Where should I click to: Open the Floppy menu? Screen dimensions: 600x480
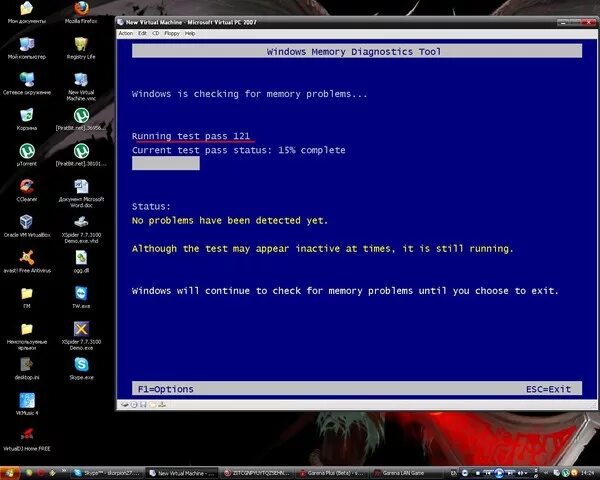(172, 34)
